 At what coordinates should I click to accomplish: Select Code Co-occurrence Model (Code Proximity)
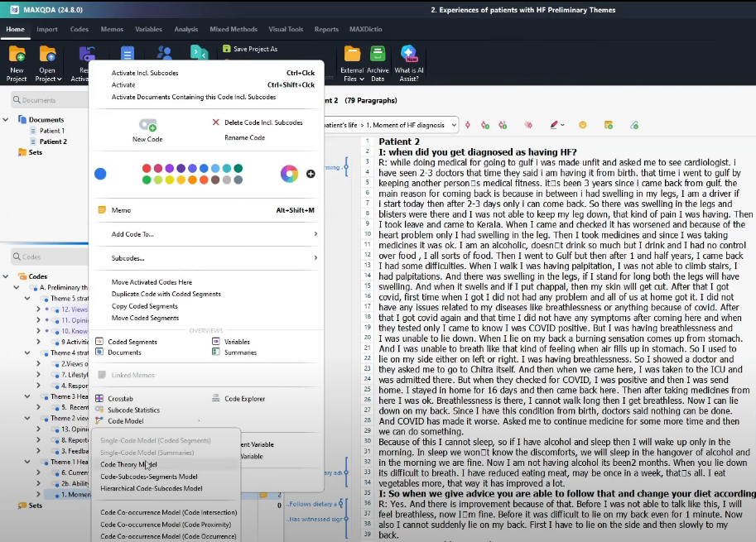pyautogui.click(x=166, y=525)
